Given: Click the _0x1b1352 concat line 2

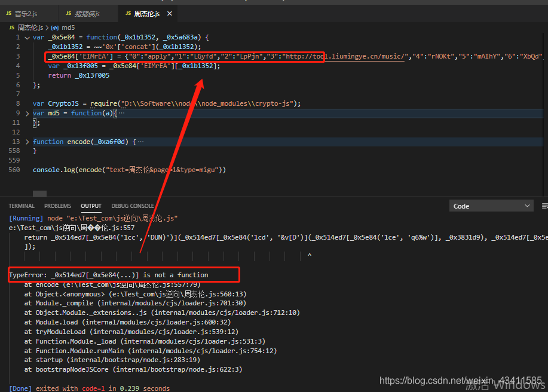Looking at the screenshot, I should click(x=124, y=47).
